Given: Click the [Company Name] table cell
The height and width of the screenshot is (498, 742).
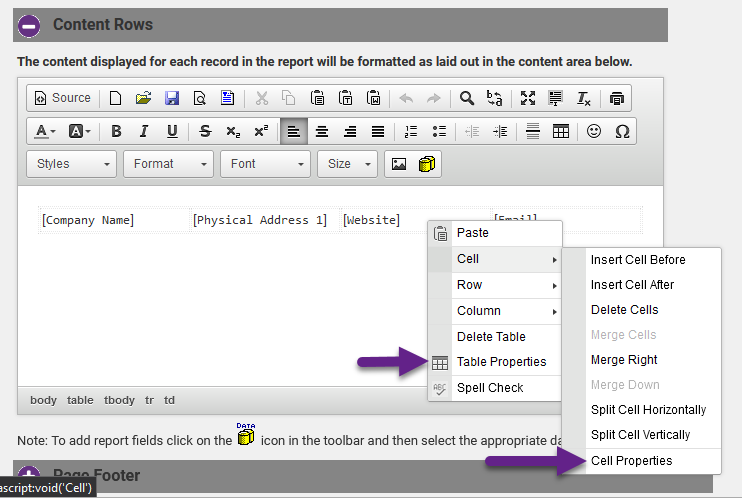Looking at the screenshot, I should pyautogui.click(x=88, y=220).
